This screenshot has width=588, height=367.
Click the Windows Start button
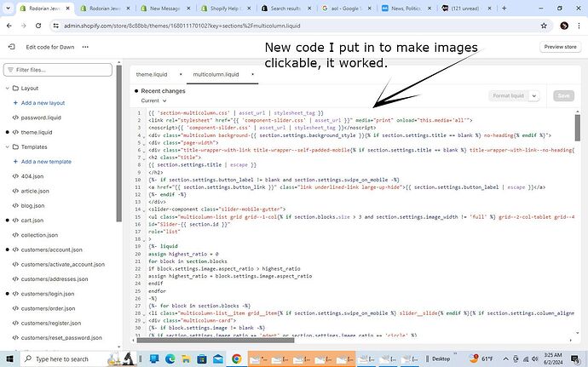coord(9,358)
